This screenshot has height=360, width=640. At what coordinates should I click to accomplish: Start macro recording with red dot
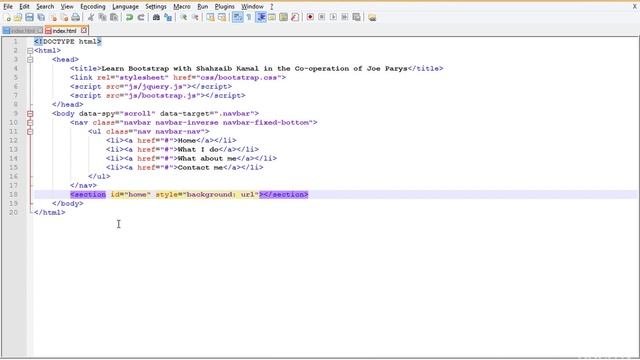pyautogui.click(x=310, y=17)
